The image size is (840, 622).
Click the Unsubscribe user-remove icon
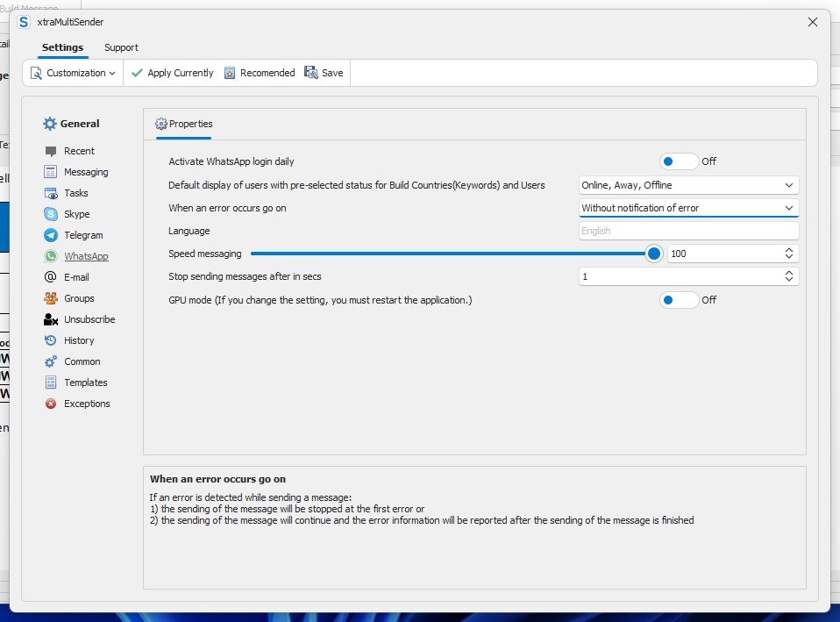coord(51,319)
